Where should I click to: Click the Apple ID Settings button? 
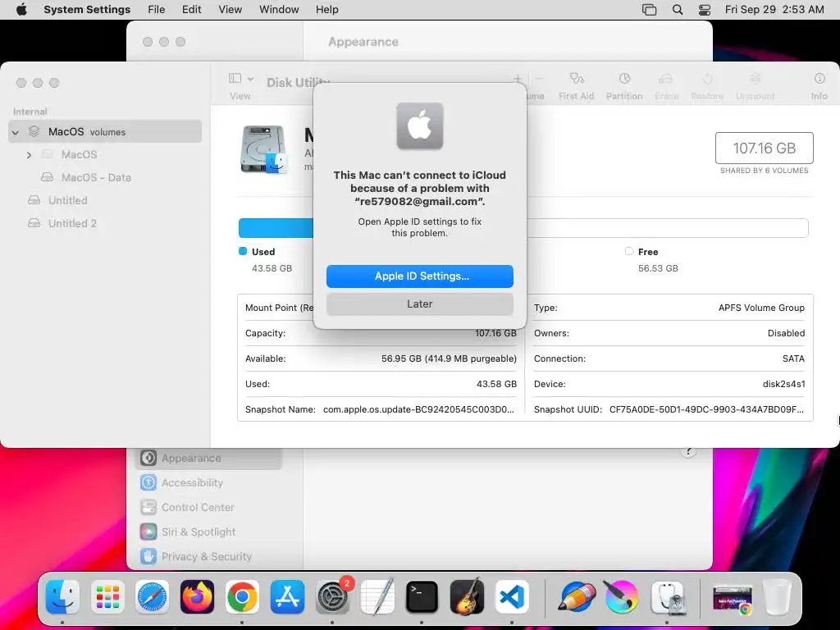coord(419,276)
